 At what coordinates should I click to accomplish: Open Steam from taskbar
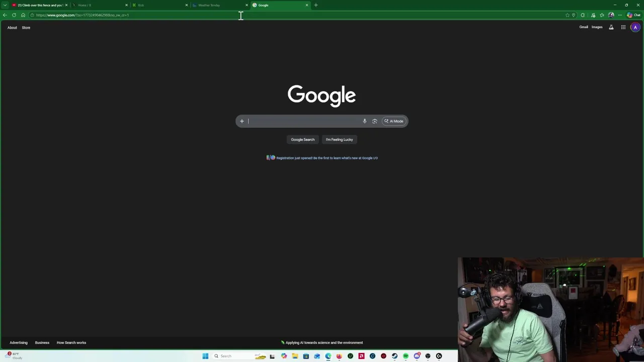[x=394, y=356]
